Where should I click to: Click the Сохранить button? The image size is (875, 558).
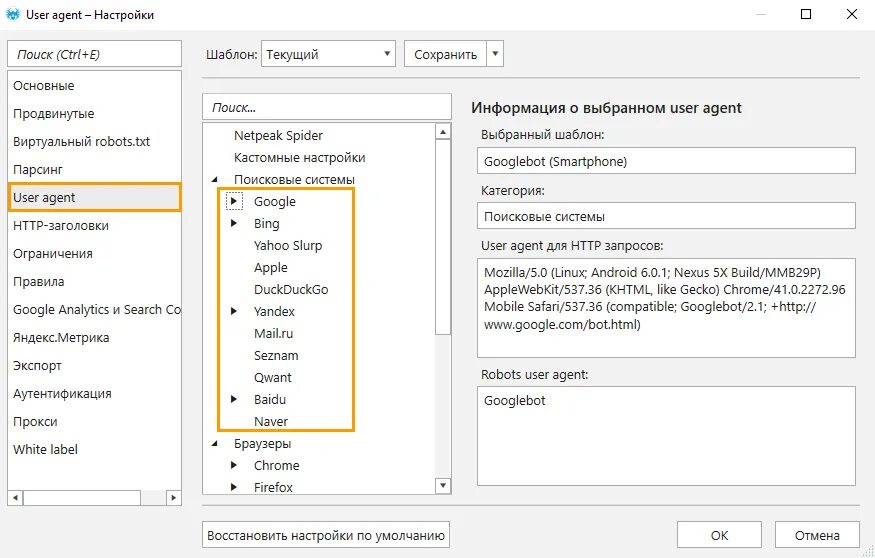tap(445, 54)
